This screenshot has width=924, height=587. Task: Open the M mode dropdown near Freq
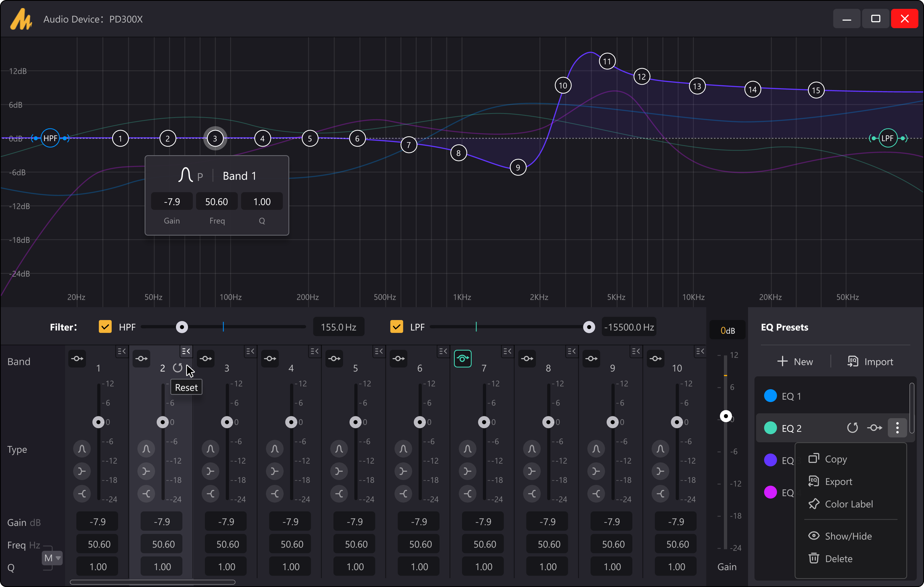52,558
